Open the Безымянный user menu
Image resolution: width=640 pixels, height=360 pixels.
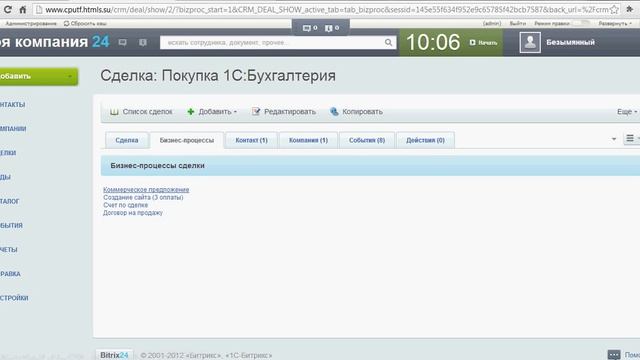(x=570, y=42)
